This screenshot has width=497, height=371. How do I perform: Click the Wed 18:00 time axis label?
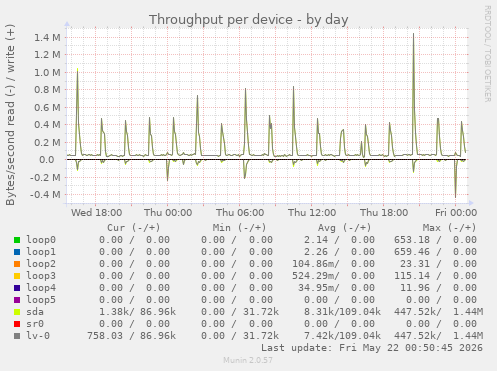coord(96,213)
